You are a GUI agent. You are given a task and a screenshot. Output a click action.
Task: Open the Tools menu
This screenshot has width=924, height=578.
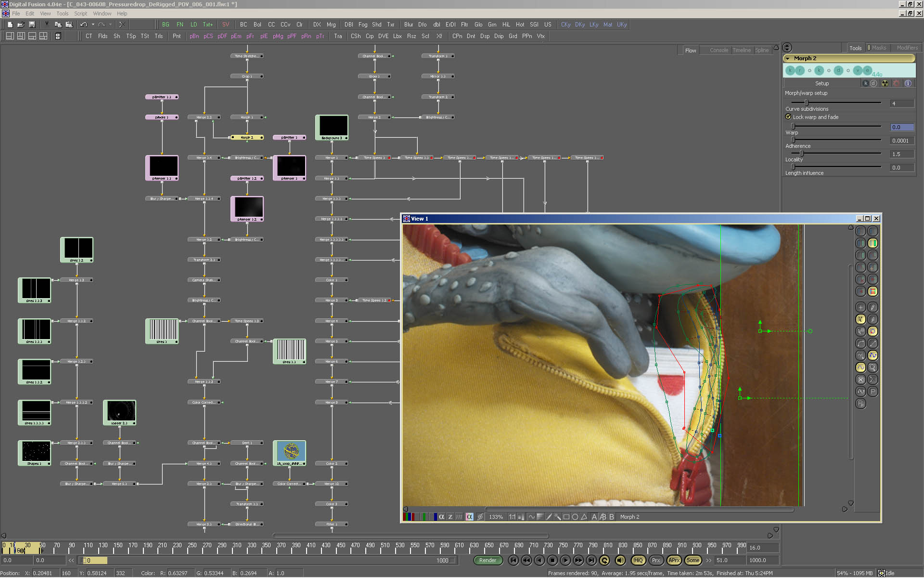[62, 13]
